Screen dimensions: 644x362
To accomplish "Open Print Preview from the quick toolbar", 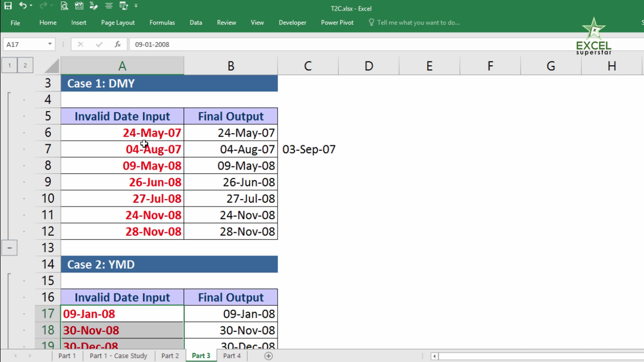I will pyautogui.click(x=64, y=6).
